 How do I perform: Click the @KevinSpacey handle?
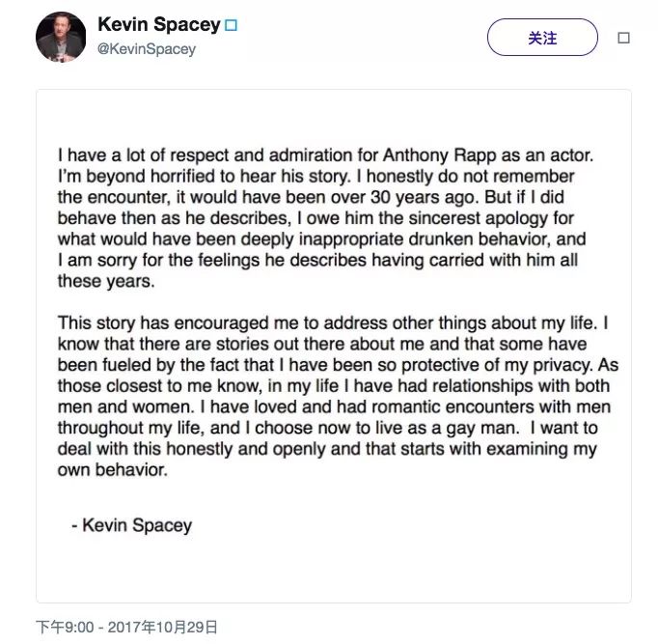pyautogui.click(x=146, y=48)
